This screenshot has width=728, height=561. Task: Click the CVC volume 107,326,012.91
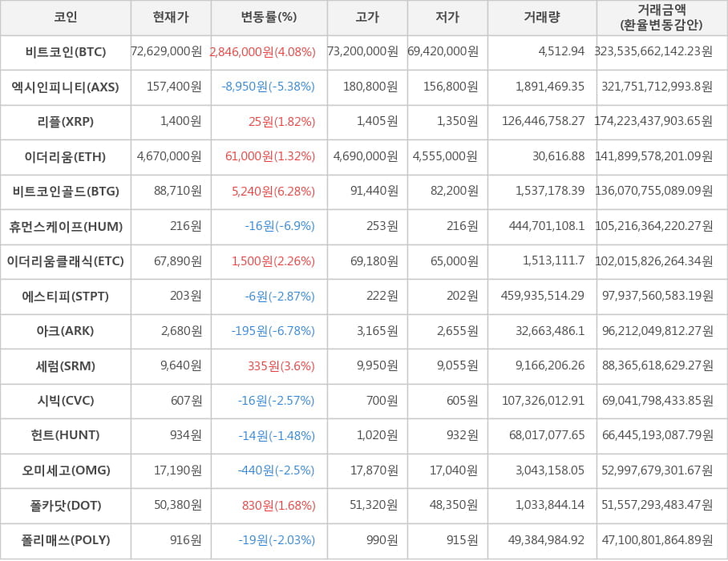click(544, 401)
